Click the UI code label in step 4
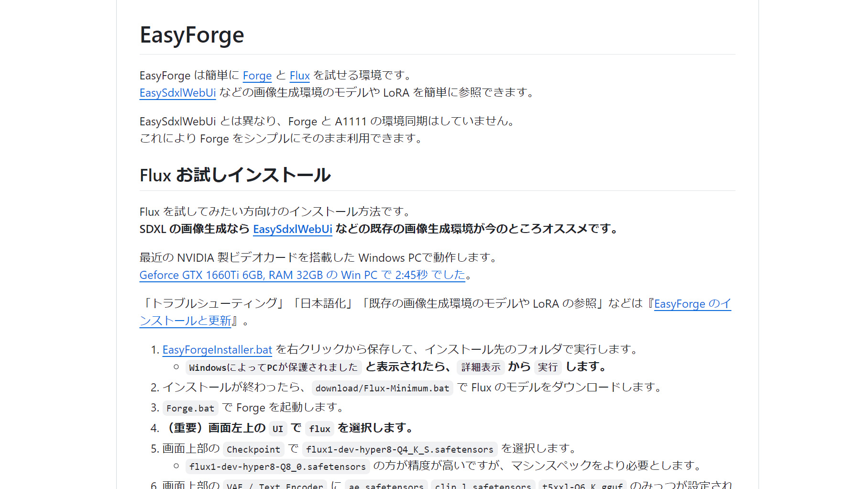The height and width of the screenshot is (489, 868). (277, 429)
